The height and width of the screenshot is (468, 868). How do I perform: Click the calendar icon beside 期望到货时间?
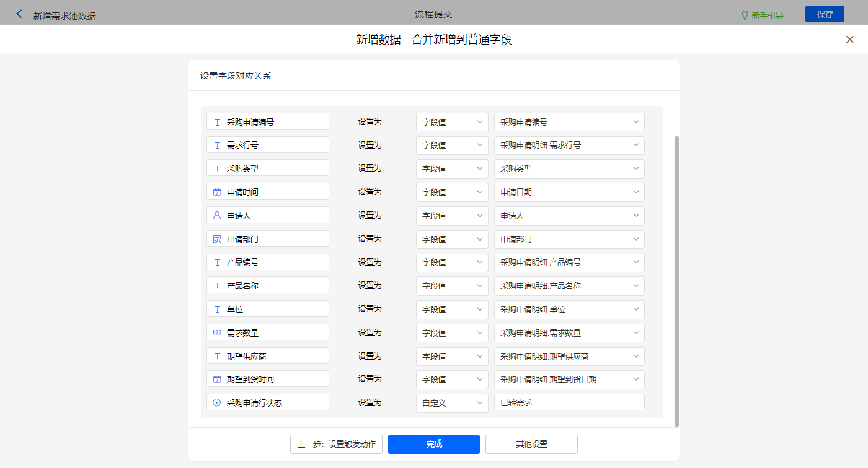tap(217, 379)
